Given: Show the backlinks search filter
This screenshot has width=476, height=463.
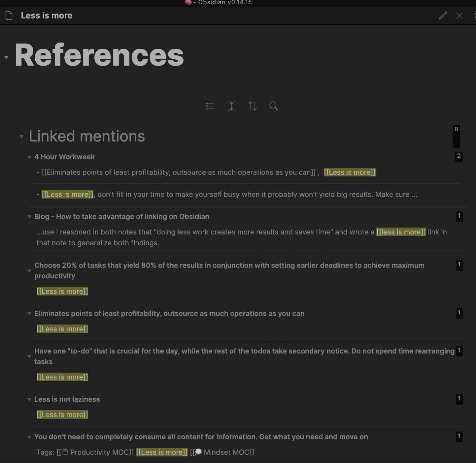Looking at the screenshot, I should 274,106.
